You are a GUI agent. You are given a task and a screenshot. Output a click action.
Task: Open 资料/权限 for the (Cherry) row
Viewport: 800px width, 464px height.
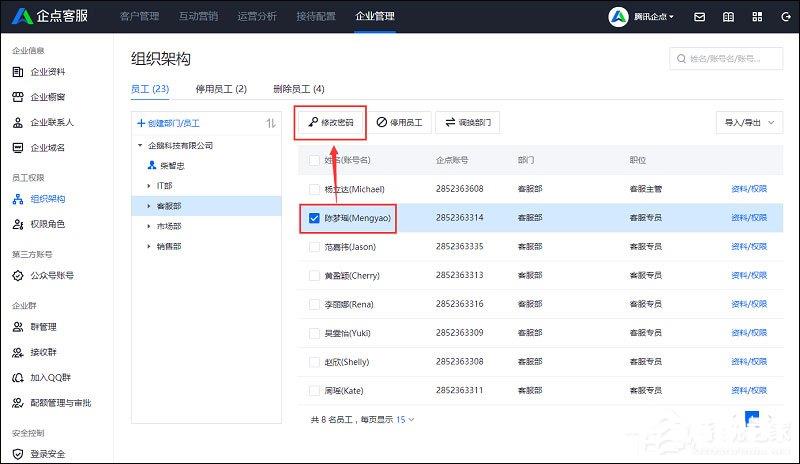tap(749, 275)
